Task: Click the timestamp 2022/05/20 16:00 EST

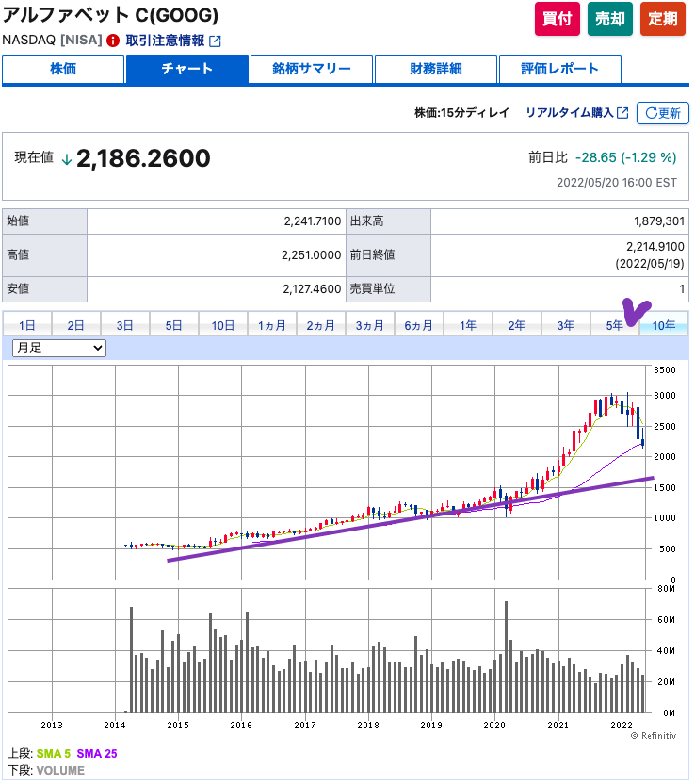Action: (x=617, y=183)
